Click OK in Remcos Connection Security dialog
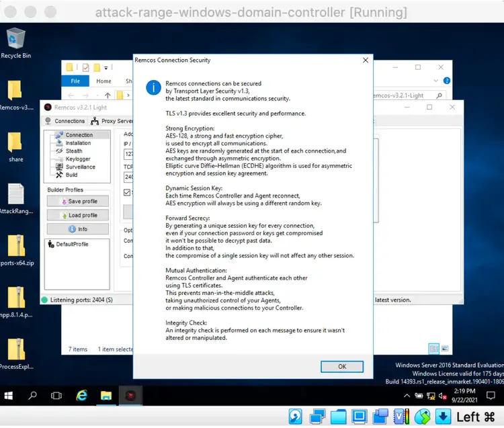 341,366
